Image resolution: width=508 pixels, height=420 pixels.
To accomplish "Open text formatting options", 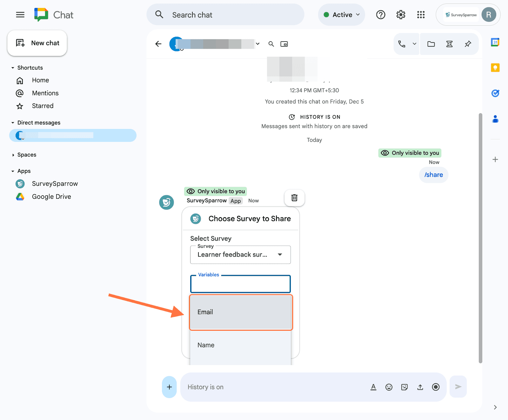I will coord(373,387).
